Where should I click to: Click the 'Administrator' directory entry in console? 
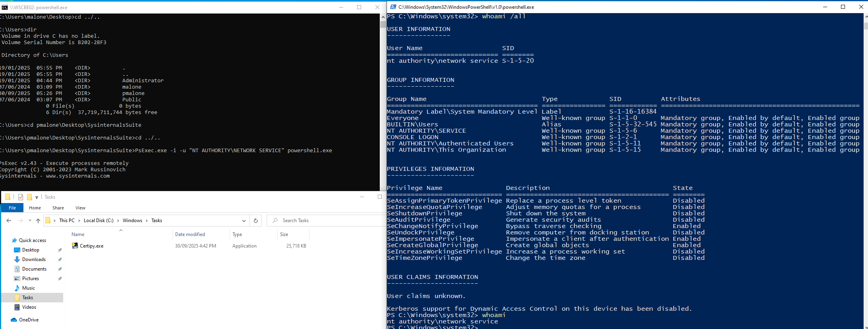coord(143,81)
